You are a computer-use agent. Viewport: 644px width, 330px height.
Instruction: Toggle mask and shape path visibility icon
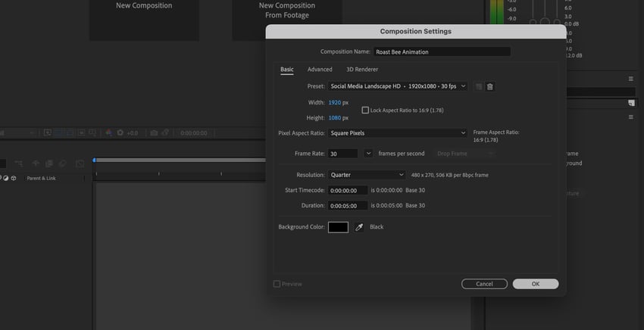tap(70, 132)
